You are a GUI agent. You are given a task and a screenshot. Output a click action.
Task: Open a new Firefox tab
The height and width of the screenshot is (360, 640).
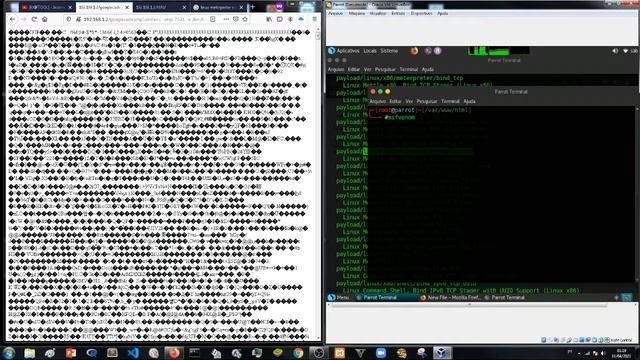tap(253, 7)
